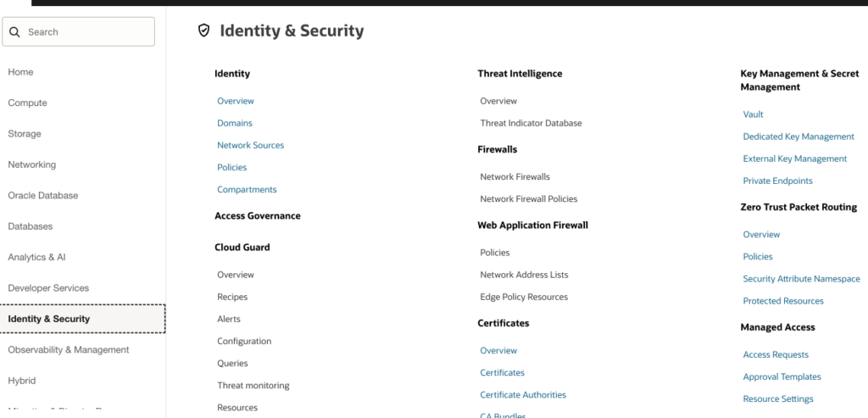Image resolution: width=868 pixels, height=418 pixels.
Task: Go to Network Firewall Policies
Action: [x=528, y=198]
